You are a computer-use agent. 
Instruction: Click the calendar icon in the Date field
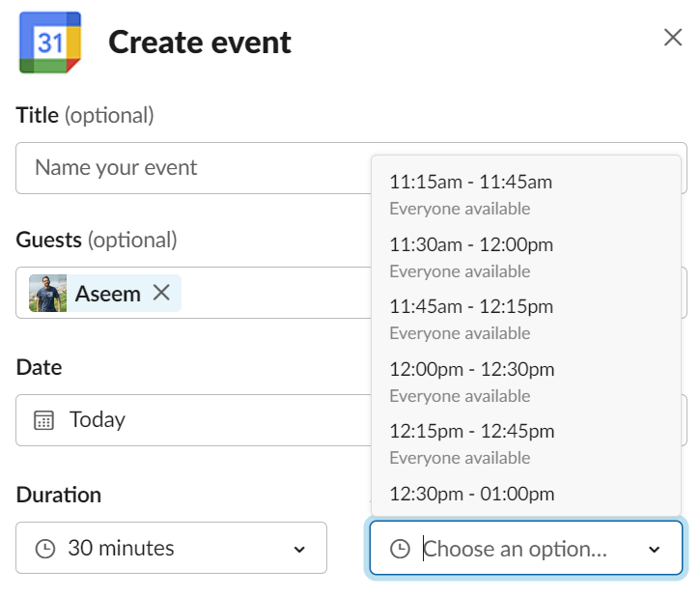coord(43,419)
